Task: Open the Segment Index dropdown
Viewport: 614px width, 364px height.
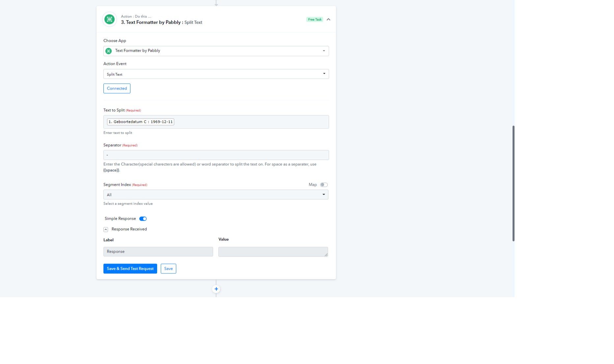Action: click(x=216, y=195)
